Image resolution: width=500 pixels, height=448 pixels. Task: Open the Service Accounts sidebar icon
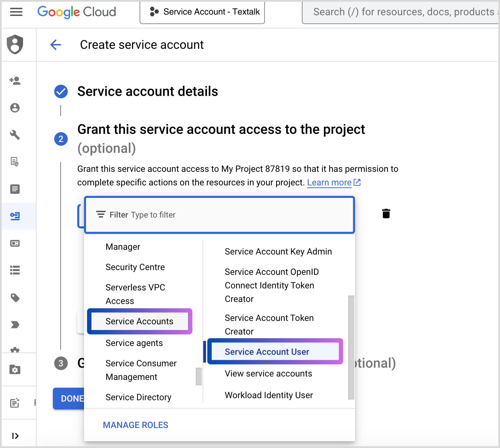(x=15, y=216)
